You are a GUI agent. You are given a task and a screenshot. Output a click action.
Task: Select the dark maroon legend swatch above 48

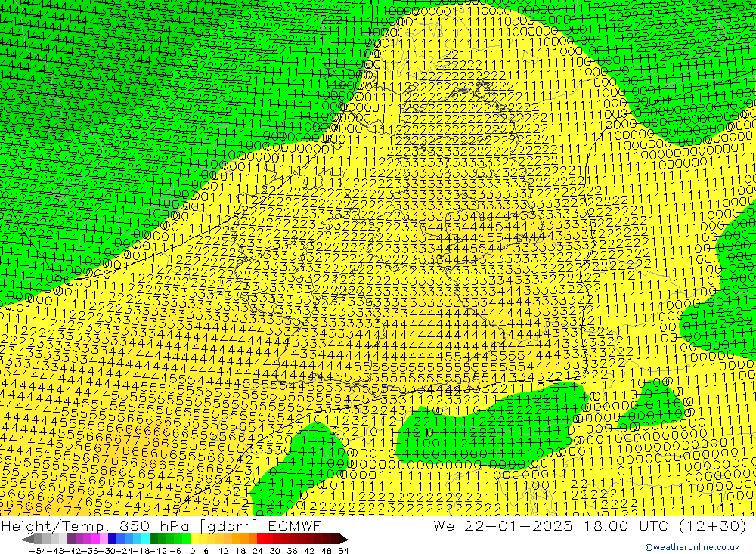(327, 539)
